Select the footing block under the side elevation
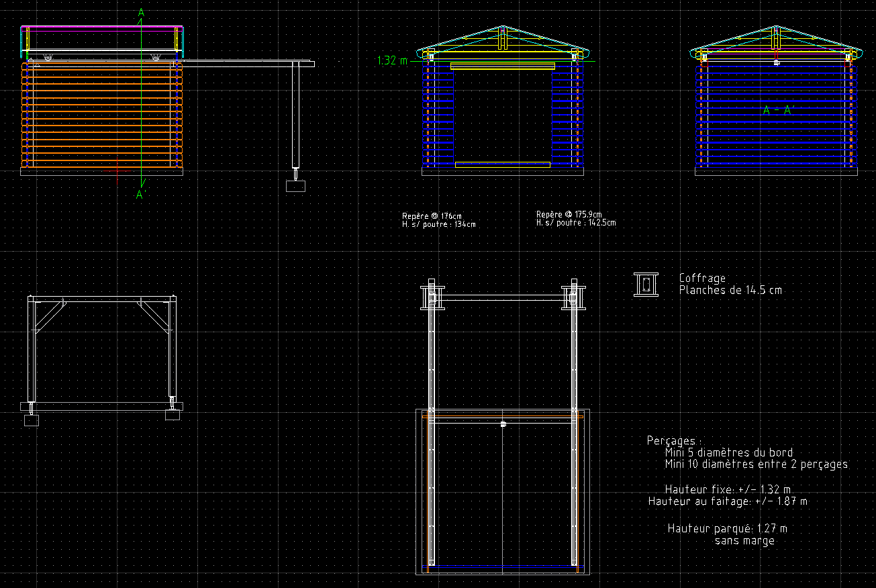This screenshot has height=588, width=876. (x=296, y=185)
